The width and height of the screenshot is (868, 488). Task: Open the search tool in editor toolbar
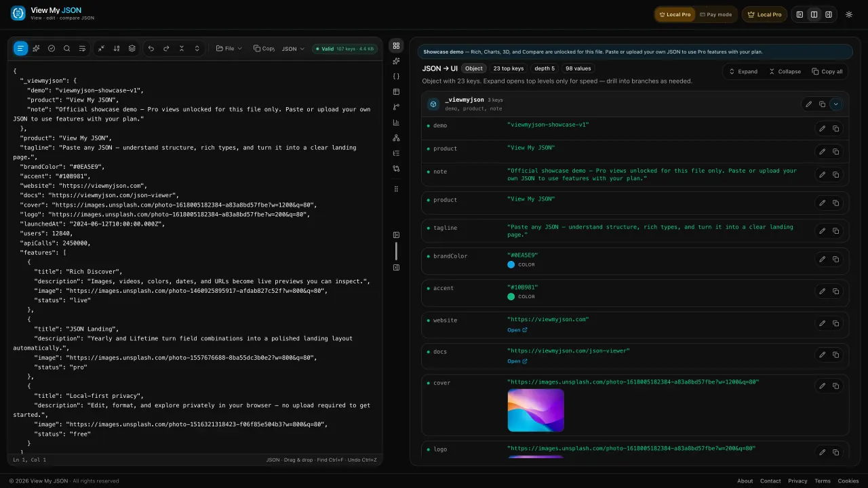66,48
